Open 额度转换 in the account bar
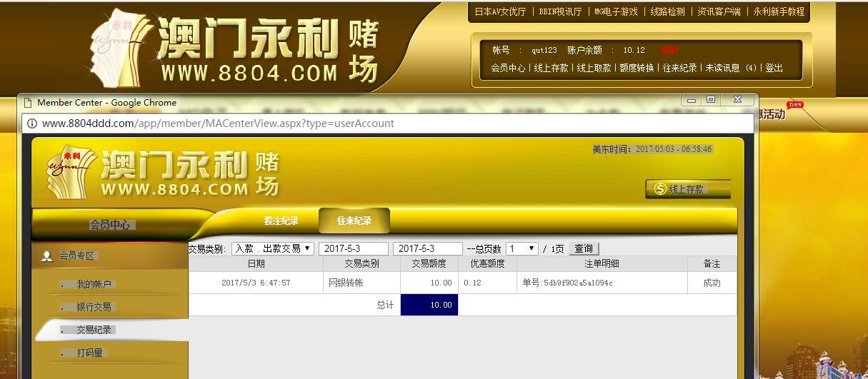This screenshot has width=868, height=379. point(637,68)
